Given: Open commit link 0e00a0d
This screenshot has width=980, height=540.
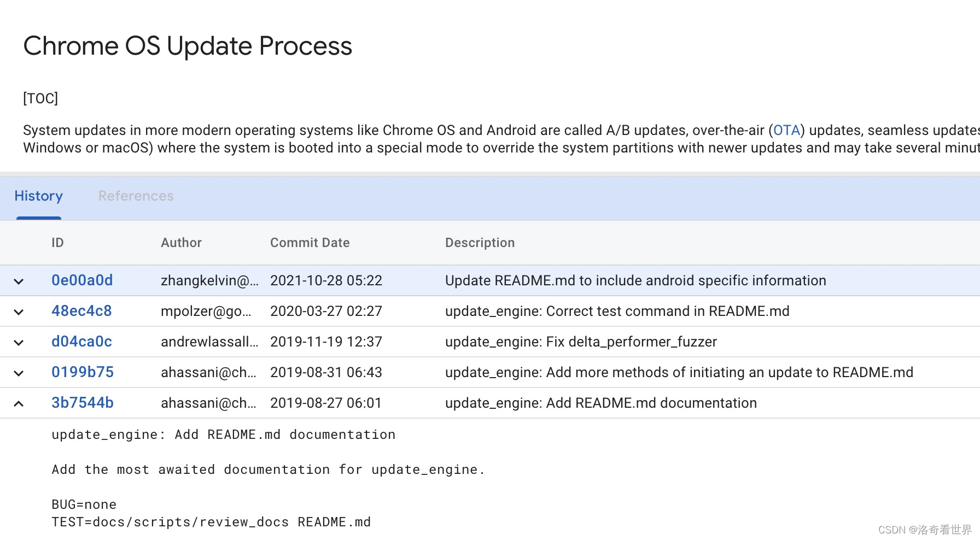Looking at the screenshot, I should (x=82, y=280).
